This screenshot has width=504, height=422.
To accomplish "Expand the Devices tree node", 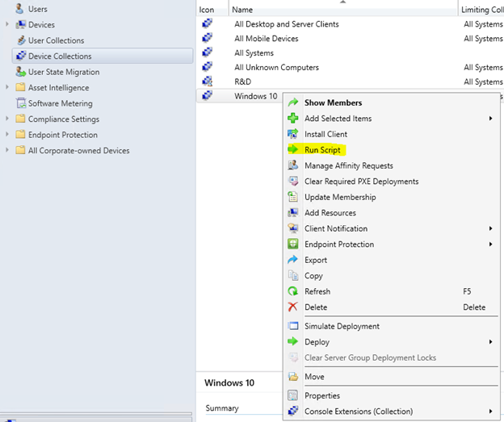I will click(x=7, y=24).
